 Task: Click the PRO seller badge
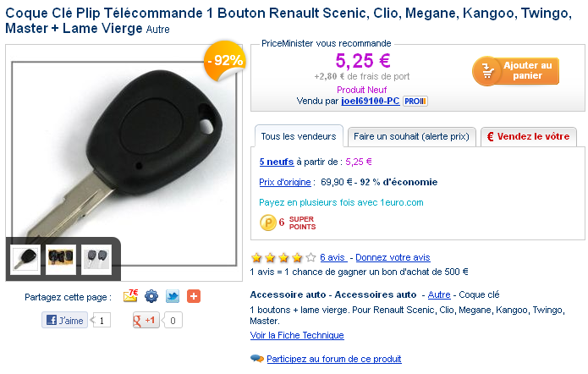click(415, 102)
